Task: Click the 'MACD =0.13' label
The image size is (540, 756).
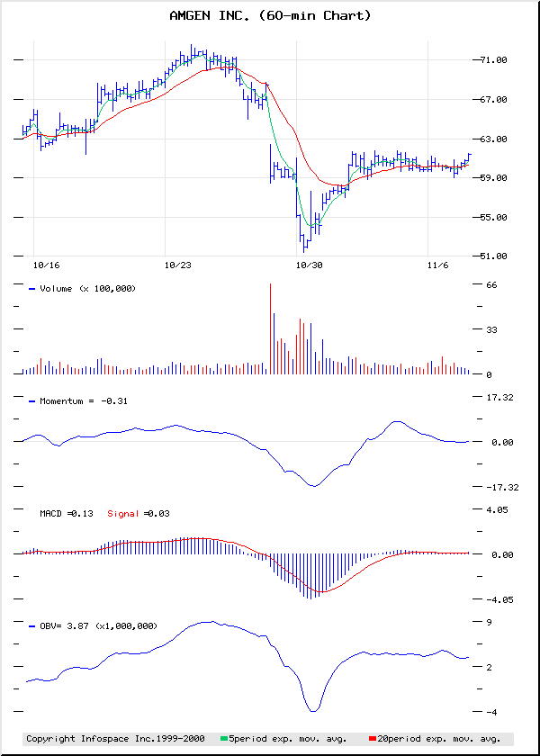Action: coord(67,514)
